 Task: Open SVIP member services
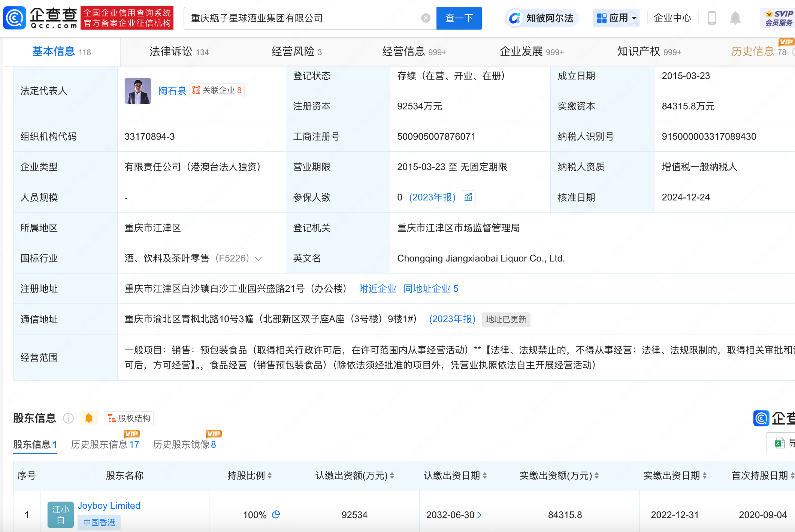[779, 18]
